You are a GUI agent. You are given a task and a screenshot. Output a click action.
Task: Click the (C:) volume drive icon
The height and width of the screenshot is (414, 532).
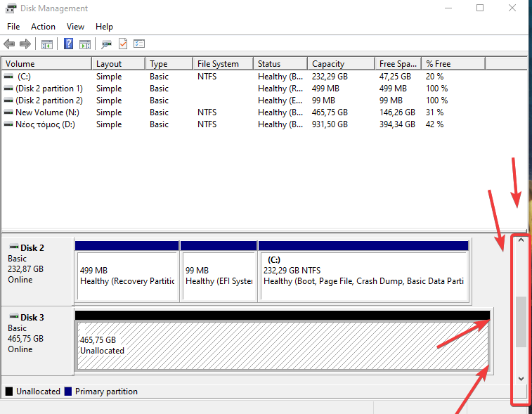pos(8,77)
